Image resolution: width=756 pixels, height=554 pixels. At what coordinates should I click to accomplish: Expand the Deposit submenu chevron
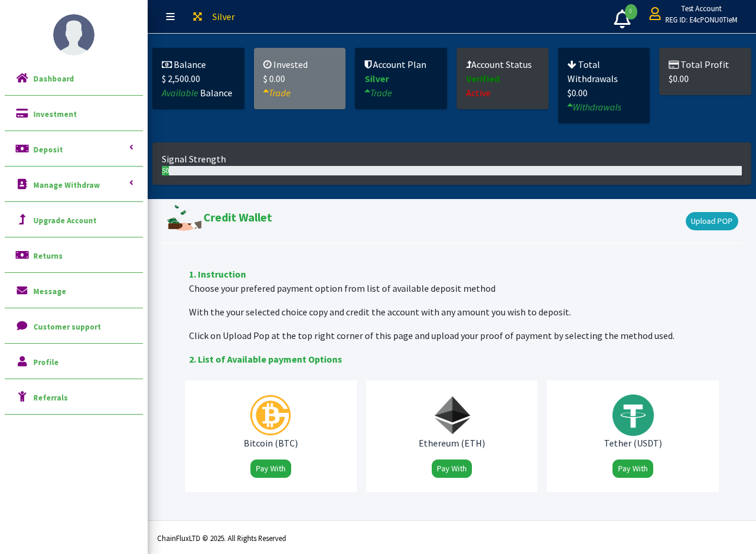[131, 147]
